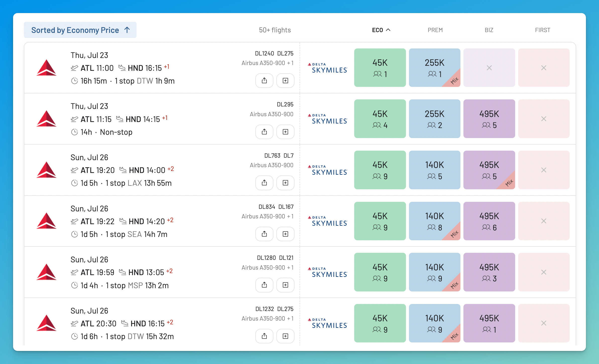Click the 50+ flights count text
The height and width of the screenshot is (364, 599).
tap(275, 30)
